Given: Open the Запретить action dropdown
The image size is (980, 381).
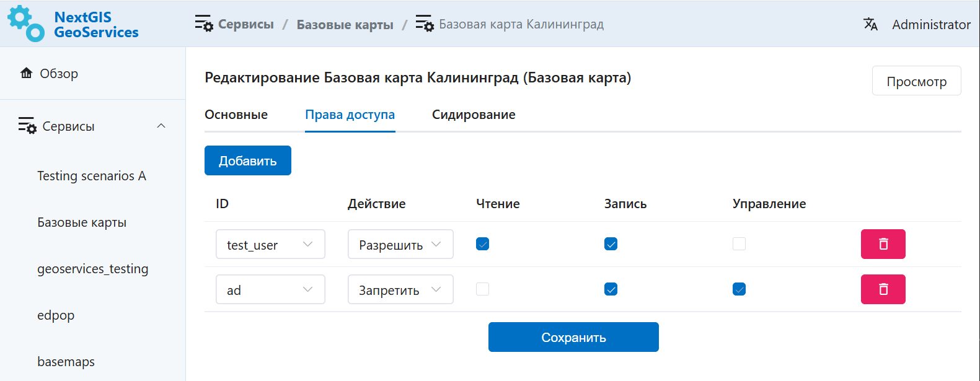Looking at the screenshot, I should pyautogui.click(x=400, y=289).
